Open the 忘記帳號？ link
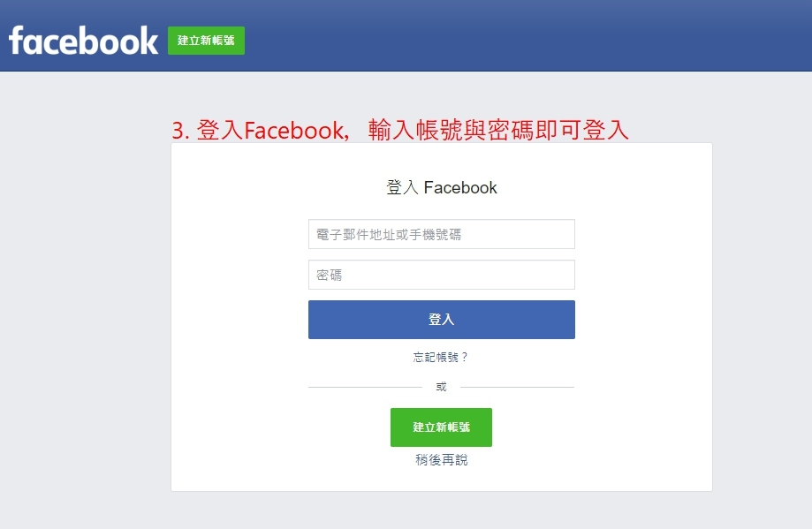Image resolution: width=812 pixels, height=529 pixels. (441, 358)
